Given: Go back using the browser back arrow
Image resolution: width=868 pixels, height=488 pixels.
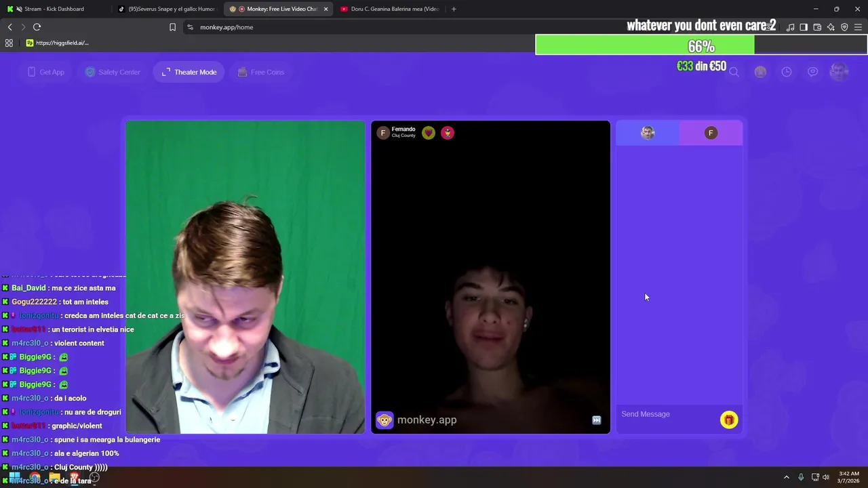Looking at the screenshot, I should tap(9, 27).
